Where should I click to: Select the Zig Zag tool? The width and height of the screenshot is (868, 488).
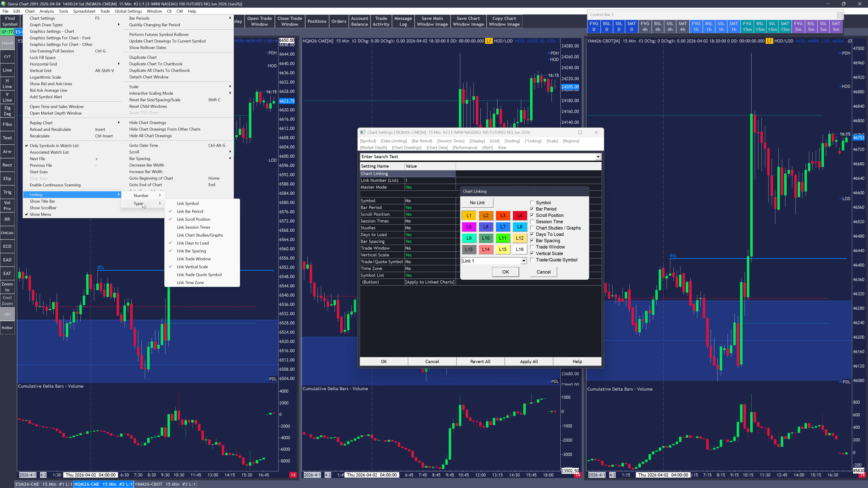pos(7,111)
